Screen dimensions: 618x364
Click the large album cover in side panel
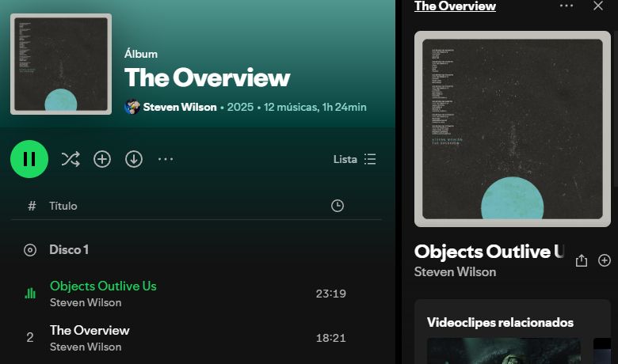(x=513, y=129)
